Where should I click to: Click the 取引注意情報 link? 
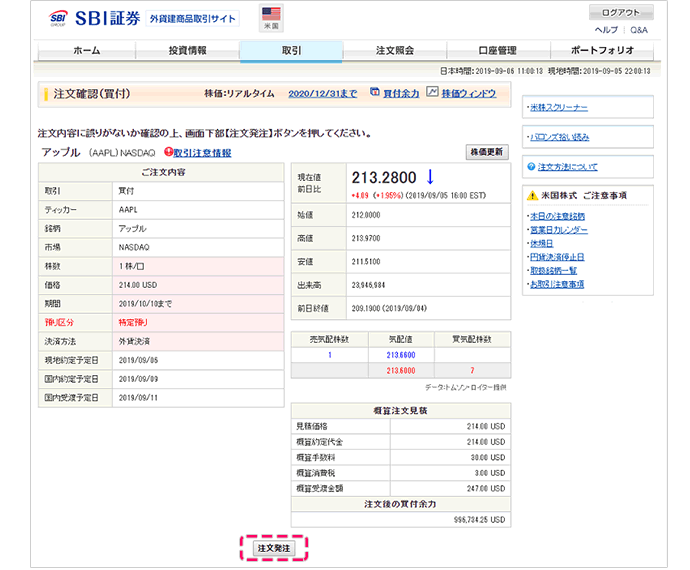pyautogui.click(x=202, y=153)
